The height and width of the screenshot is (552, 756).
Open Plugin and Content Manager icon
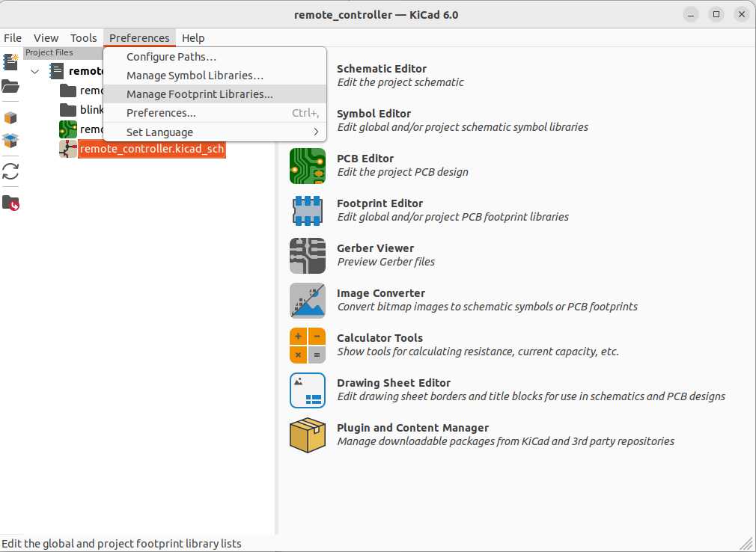click(307, 435)
